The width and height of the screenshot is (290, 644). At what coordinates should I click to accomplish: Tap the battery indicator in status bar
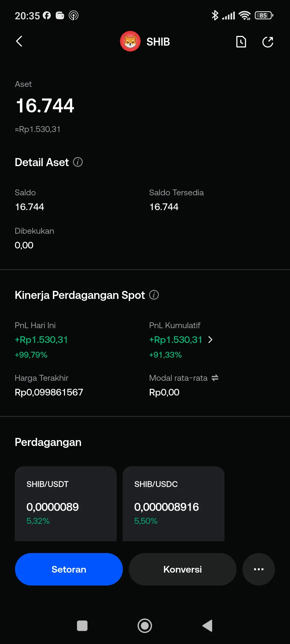(264, 16)
